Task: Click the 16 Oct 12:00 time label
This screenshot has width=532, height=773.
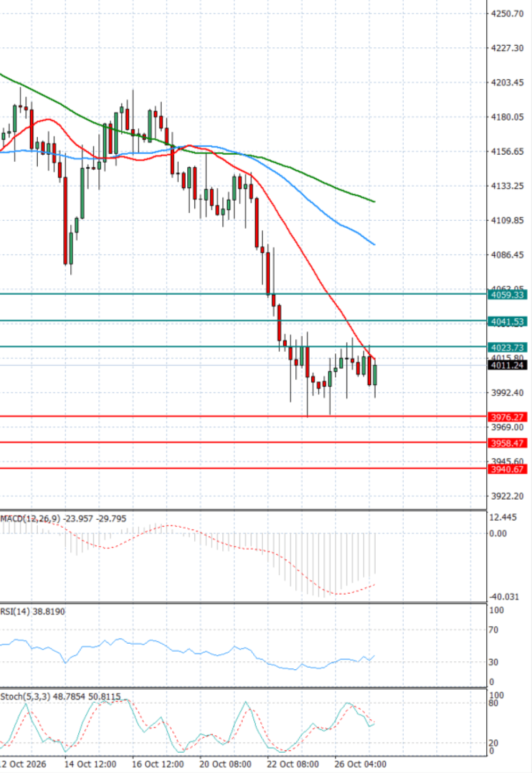Action: (x=157, y=764)
